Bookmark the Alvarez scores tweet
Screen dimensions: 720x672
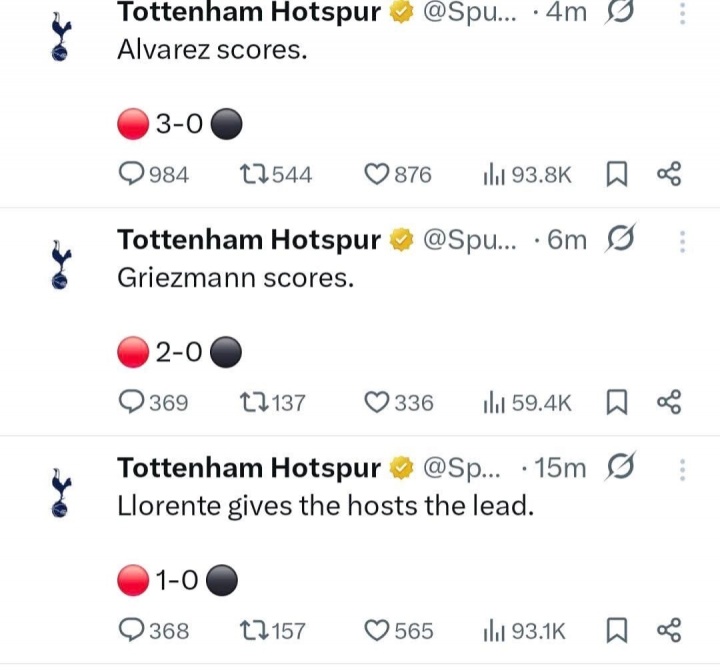point(617,175)
